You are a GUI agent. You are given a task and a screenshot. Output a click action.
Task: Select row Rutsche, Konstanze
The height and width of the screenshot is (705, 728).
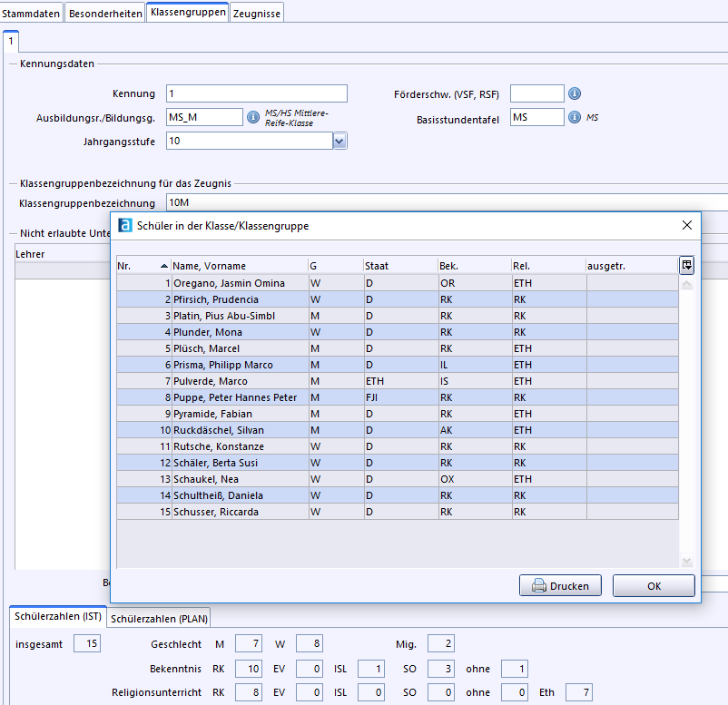(x=398, y=446)
